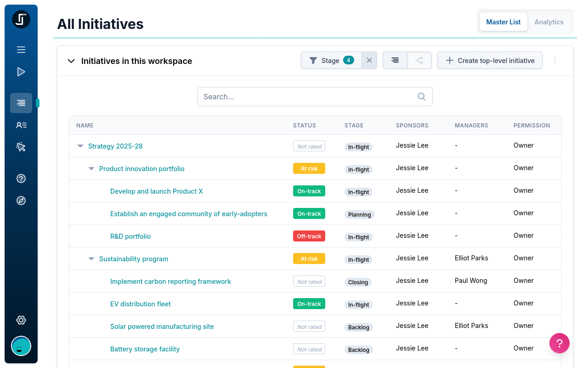588x368 pixels.
Task: Click the NAME column header
Action: point(85,126)
